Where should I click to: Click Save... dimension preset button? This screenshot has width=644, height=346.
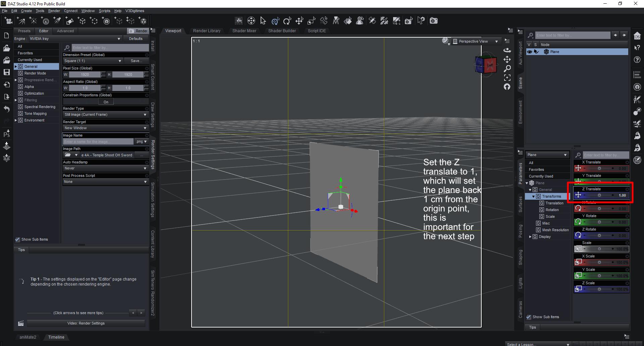tap(136, 61)
